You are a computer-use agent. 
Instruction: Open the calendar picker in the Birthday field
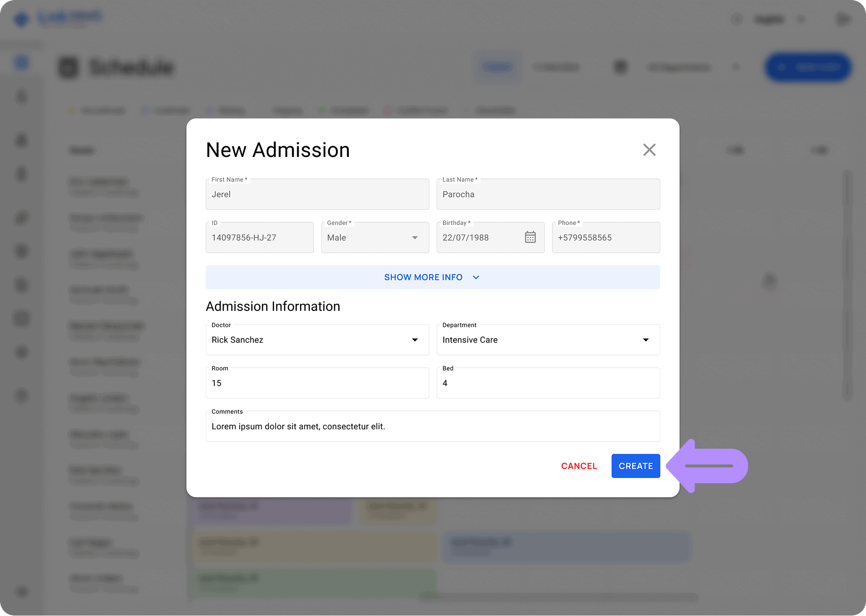click(x=530, y=237)
